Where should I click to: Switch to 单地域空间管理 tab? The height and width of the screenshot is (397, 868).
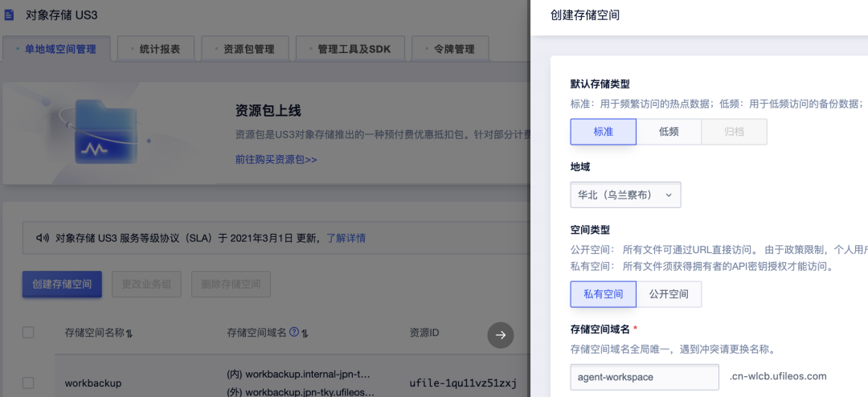click(x=56, y=49)
